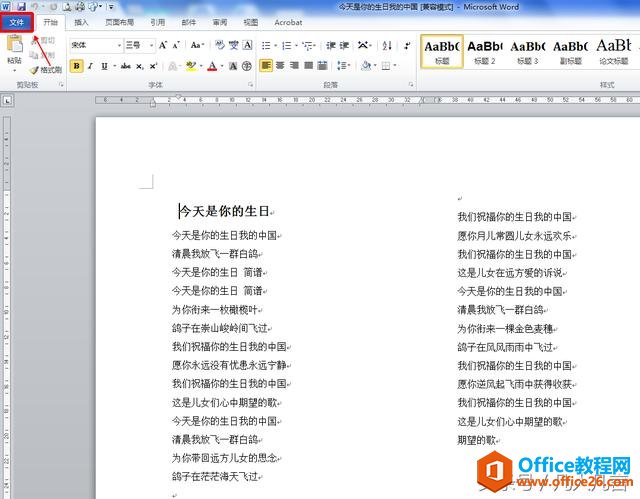Toggle Bold formatting
This screenshot has width=640, height=499.
pos(76,66)
